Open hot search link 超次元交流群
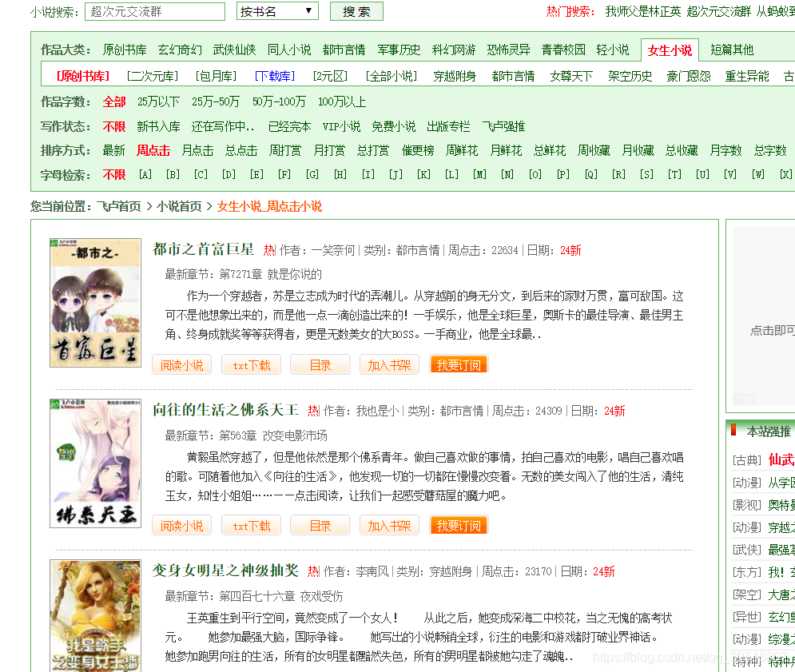The height and width of the screenshot is (672, 795). (718, 11)
